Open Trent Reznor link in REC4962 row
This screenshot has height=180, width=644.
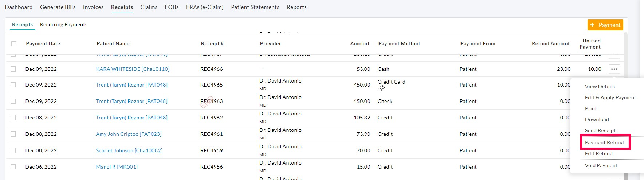[131, 118]
